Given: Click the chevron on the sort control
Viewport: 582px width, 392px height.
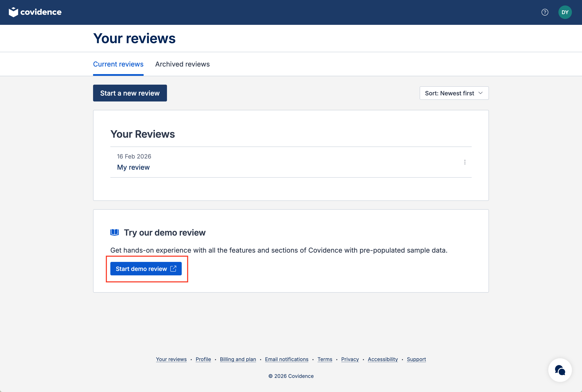Looking at the screenshot, I should click(x=481, y=93).
